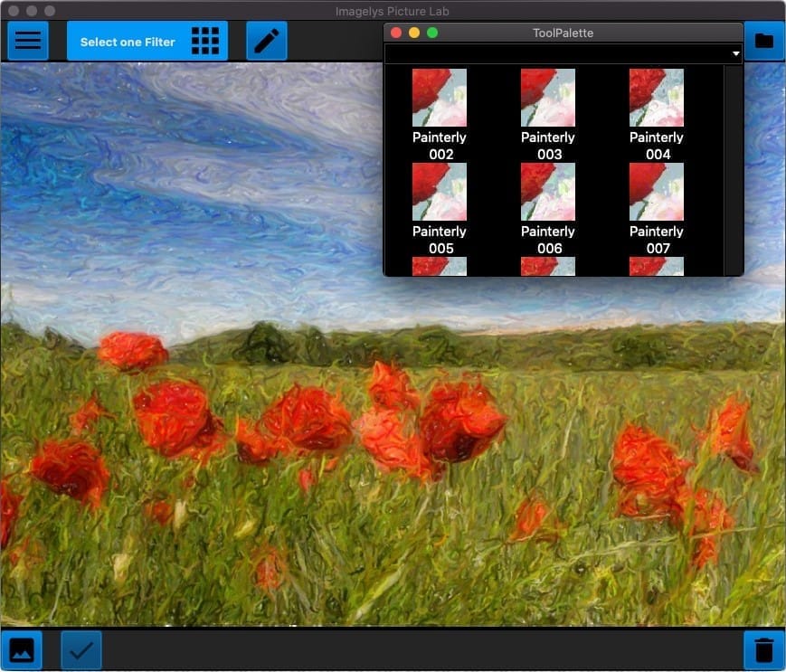Close the ToolPalette window
This screenshot has width=786, height=672.
coord(396,33)
